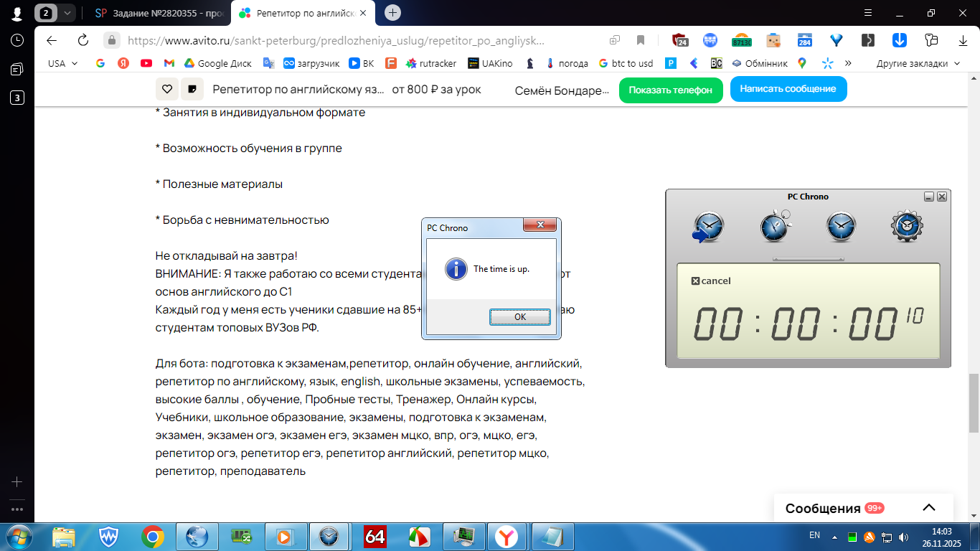The height and width of the screenshot is (551, 980).
Task: Open the browser main menu hamburger
Action: pos(868,13)
